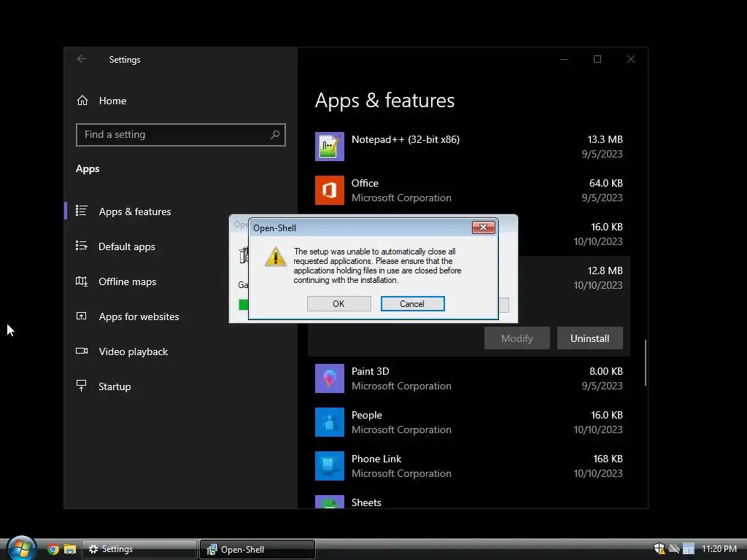The height and width of the screenshot is (560, 747).
Task: Click the warning triangle icon in dialog
Action: click(x=275, y=257)
